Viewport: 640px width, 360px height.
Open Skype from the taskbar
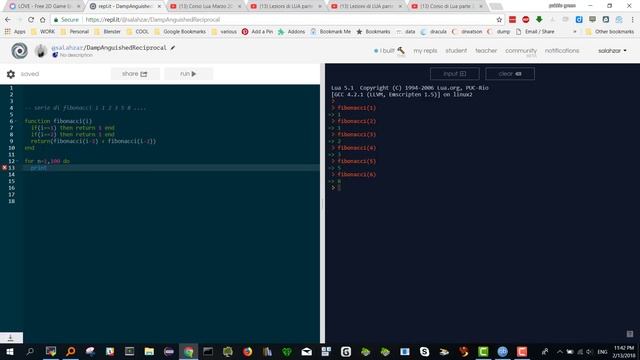point(424,351)
